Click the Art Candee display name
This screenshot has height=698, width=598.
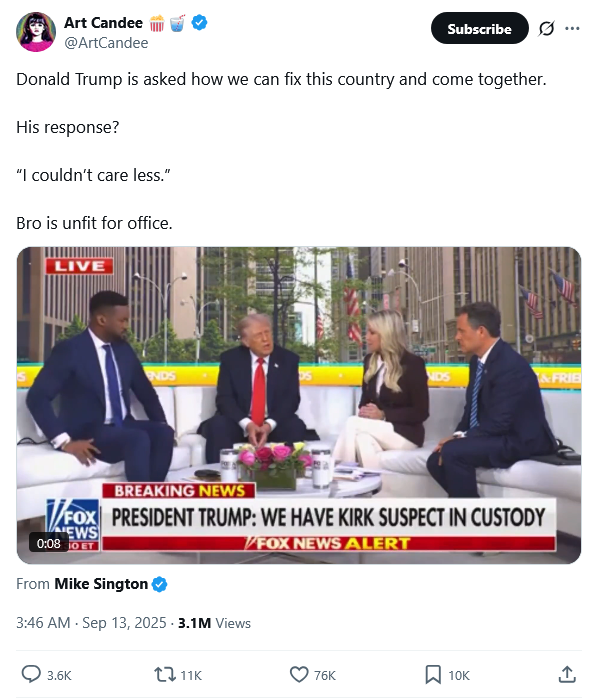tap(103, 22)
